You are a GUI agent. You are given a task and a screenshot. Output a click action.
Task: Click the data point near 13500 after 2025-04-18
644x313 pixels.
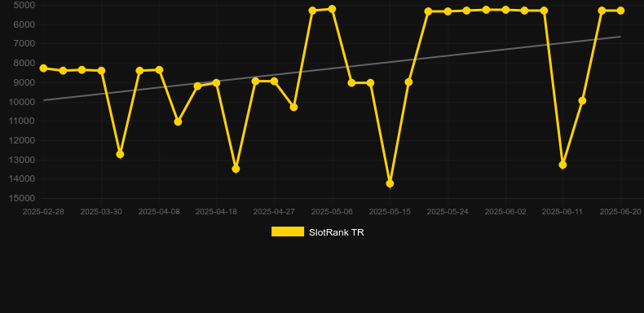click(x=236, y=169)
